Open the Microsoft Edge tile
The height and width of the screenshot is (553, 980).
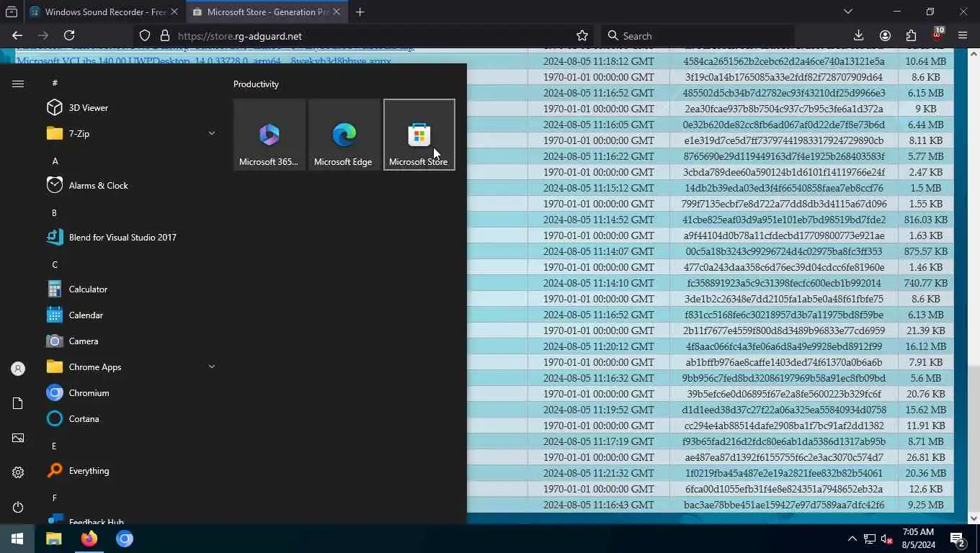pyautogui.click(x=344, y=135)
